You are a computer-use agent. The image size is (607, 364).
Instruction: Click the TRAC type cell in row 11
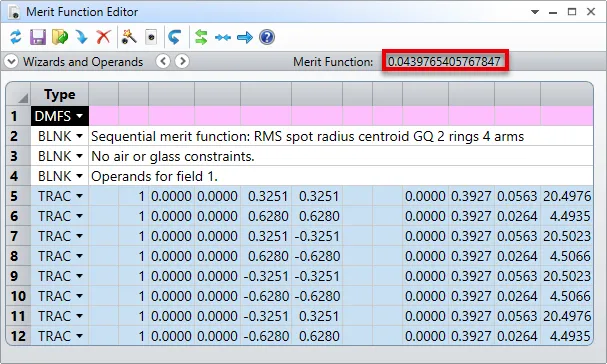[60, 316]
